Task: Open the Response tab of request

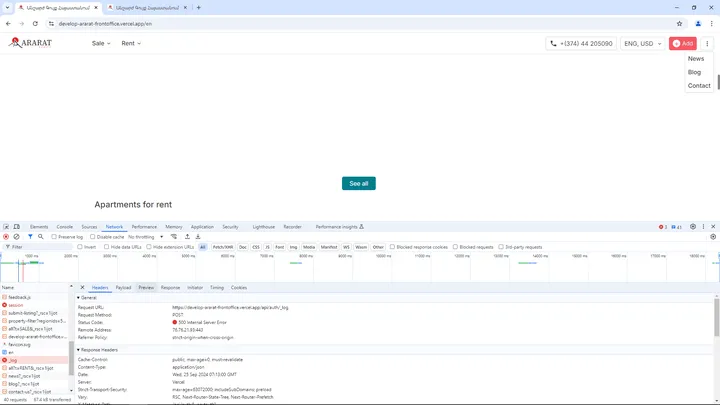Action: 171,287
